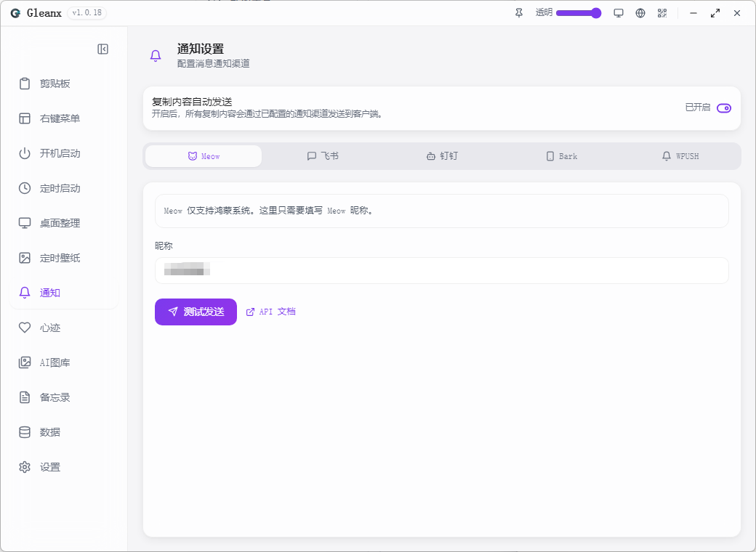Open the QR code icon
This screenshot has width=756, height=552.
662,13
